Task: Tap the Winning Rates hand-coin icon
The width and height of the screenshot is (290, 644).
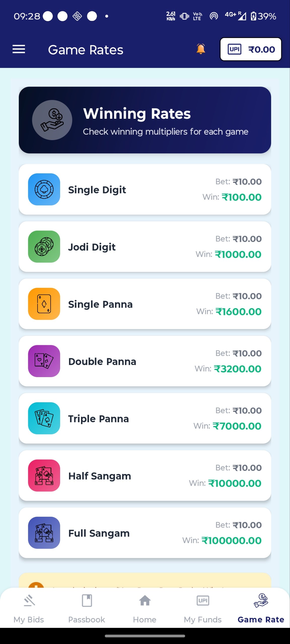Action: (52, 120)
